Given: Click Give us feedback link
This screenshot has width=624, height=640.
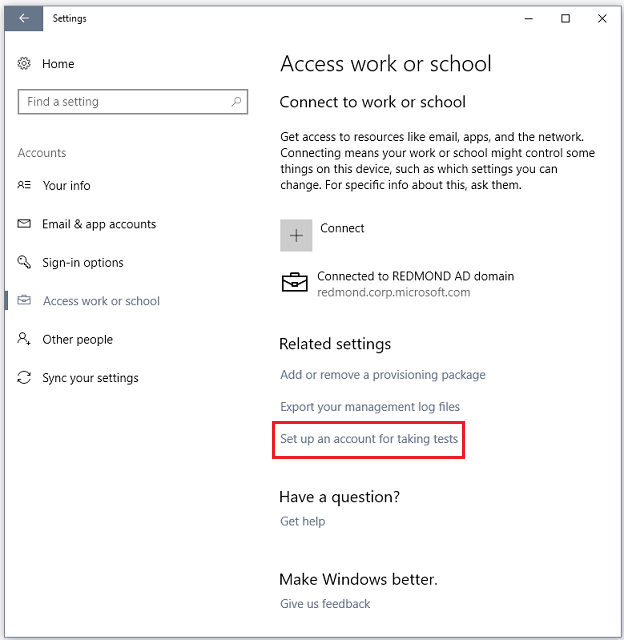Looking at the screenshot, I should click(x=325, y=604).
